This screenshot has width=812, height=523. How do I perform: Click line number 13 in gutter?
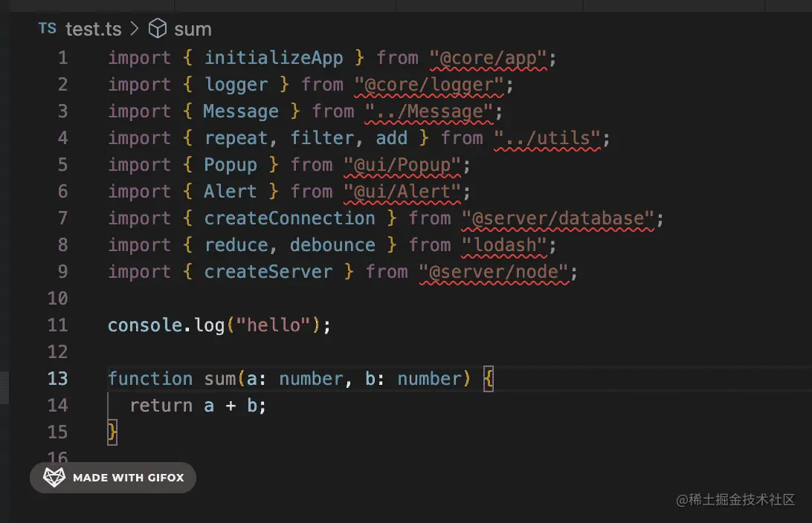(x=57, y=378)
